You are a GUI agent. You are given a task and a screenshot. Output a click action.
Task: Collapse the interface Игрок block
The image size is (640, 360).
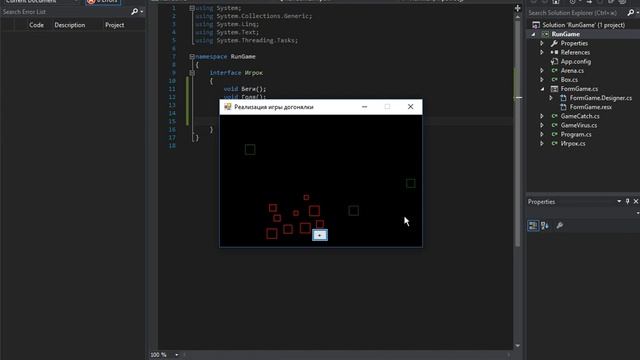(192, 73)
